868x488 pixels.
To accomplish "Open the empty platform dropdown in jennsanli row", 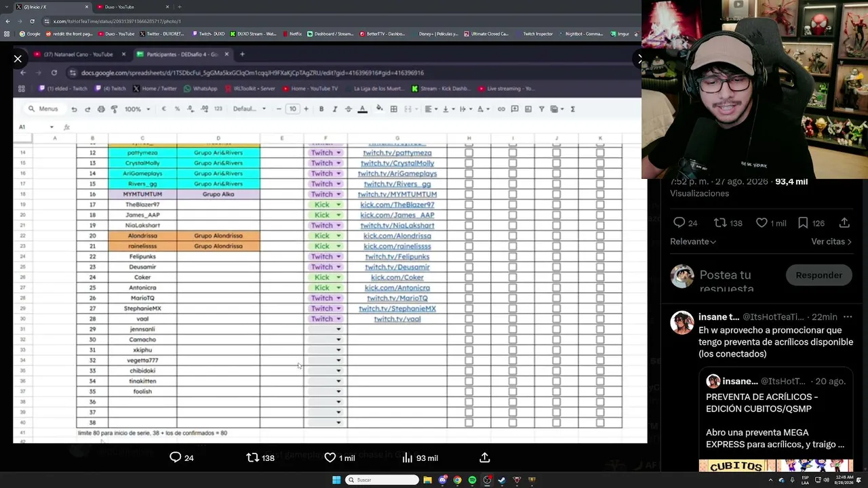I will (x=325, y=329).
